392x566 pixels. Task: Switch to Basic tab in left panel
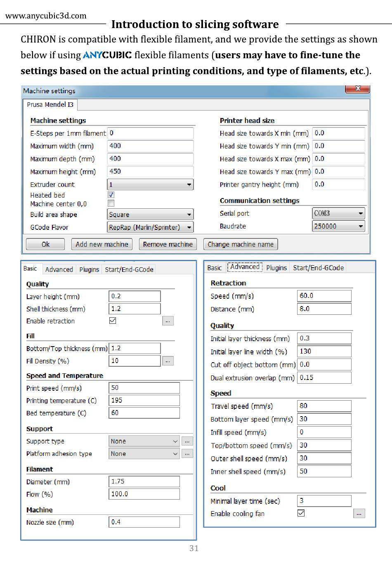(30, 269)
